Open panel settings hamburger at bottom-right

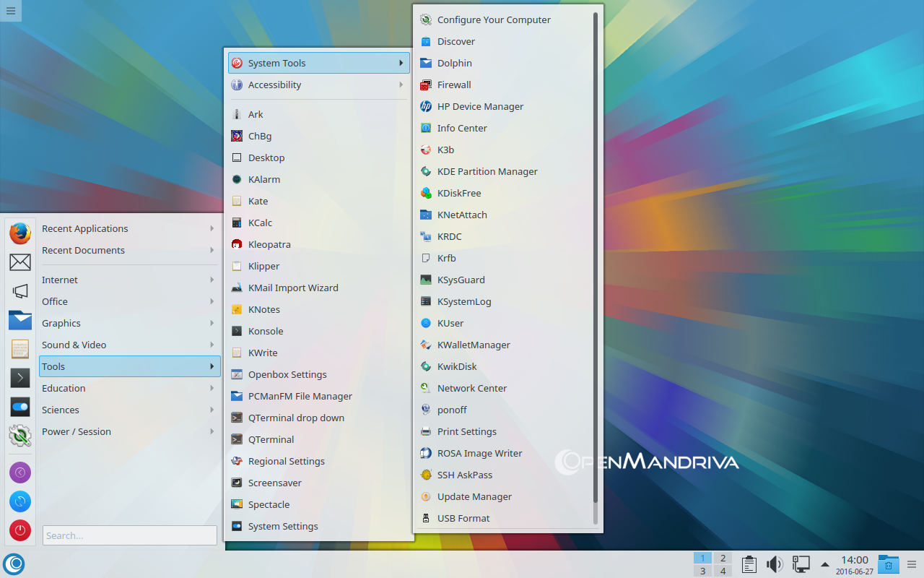pos(912,564)
